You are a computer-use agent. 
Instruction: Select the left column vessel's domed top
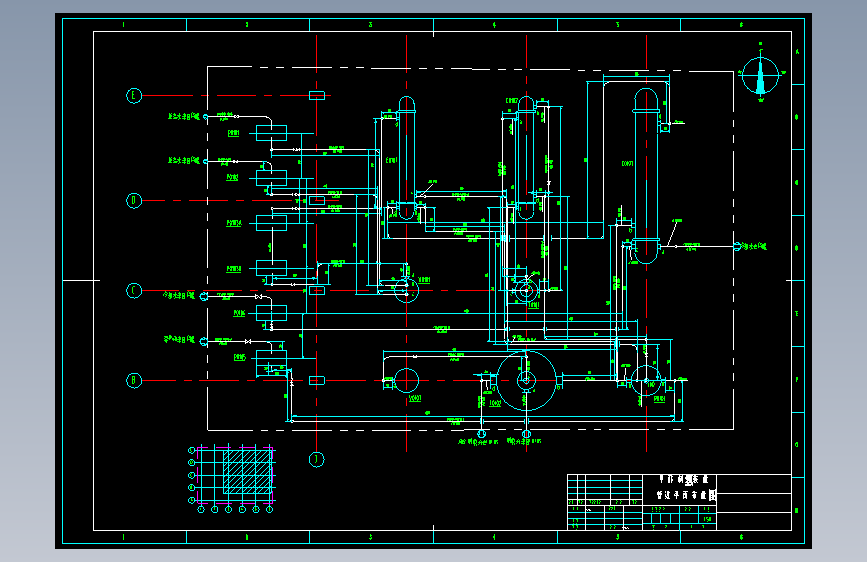(x=406, y=104)
